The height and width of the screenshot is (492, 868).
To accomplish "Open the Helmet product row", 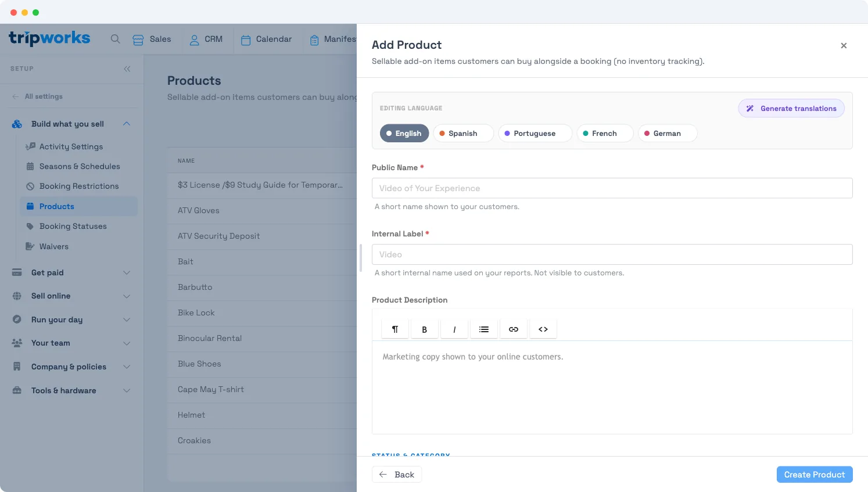I will 262,415.
